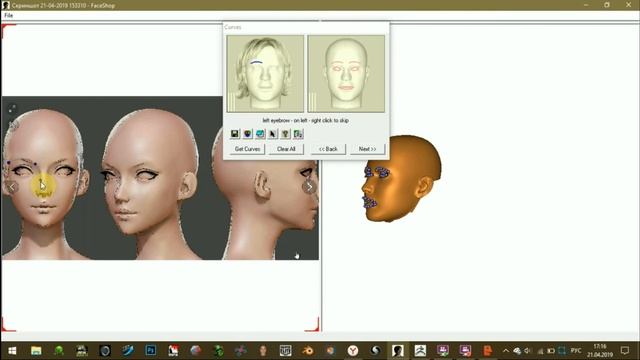
Task: Click the bald head curves reference thumbnail
Action: [x=346, y=73]
